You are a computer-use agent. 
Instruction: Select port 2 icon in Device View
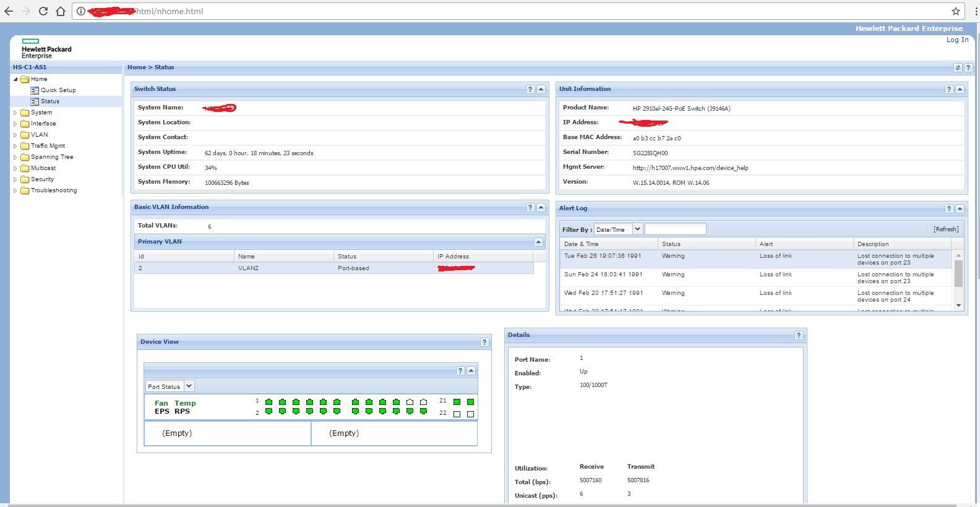pyautogui.click(x=269, y=411)
